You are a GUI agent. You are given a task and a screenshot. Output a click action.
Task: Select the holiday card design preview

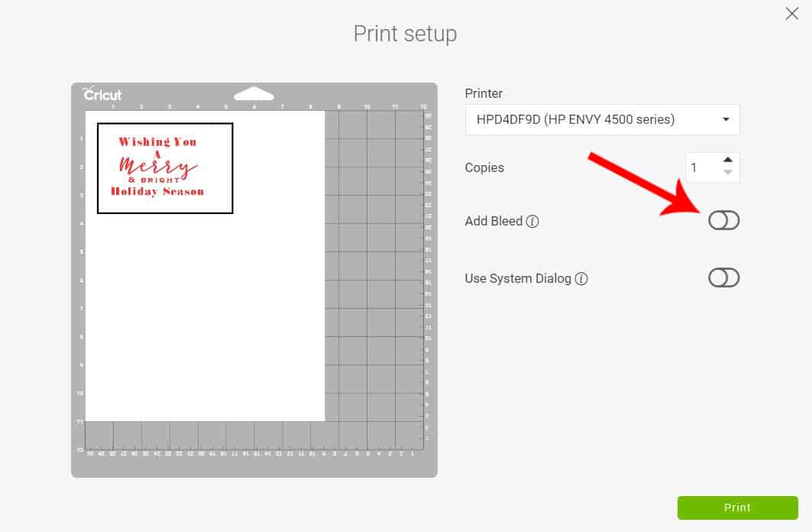[165, 168]
